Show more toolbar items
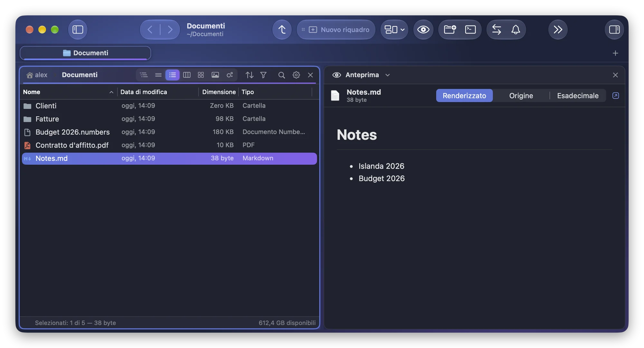The height and width of the screenshot is (348, 644). coord(558,30)
